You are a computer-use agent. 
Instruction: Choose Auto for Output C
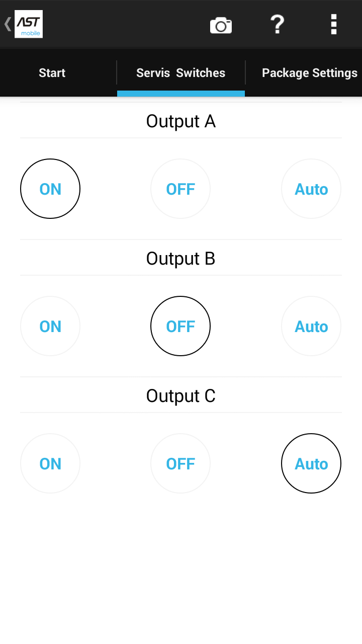[311, 463]
